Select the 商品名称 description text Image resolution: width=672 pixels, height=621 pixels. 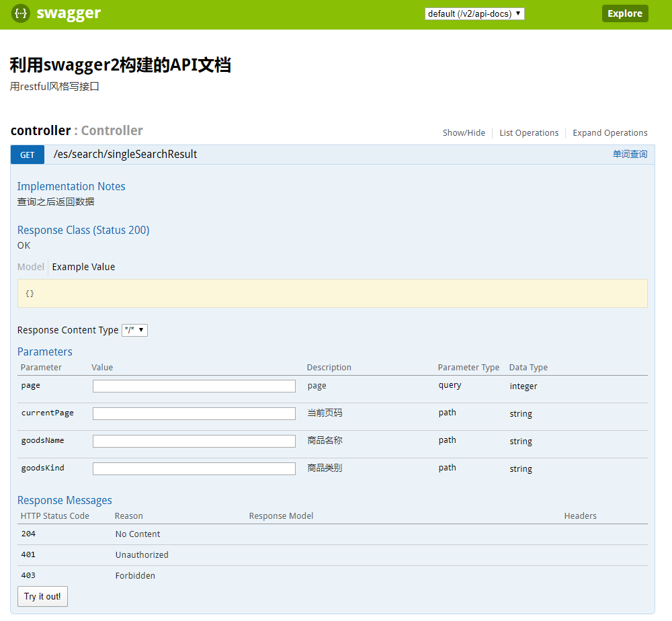(325, 440)
